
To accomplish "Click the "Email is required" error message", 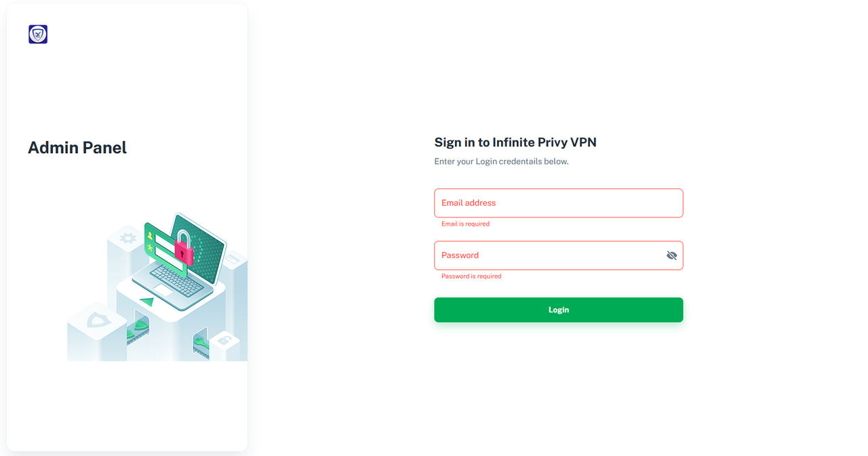I will (x=465, y=224).
